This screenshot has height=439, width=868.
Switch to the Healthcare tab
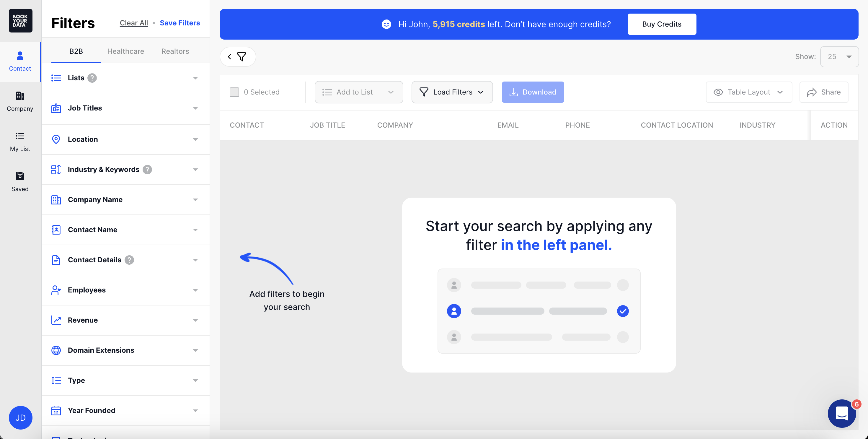point(125,51)
